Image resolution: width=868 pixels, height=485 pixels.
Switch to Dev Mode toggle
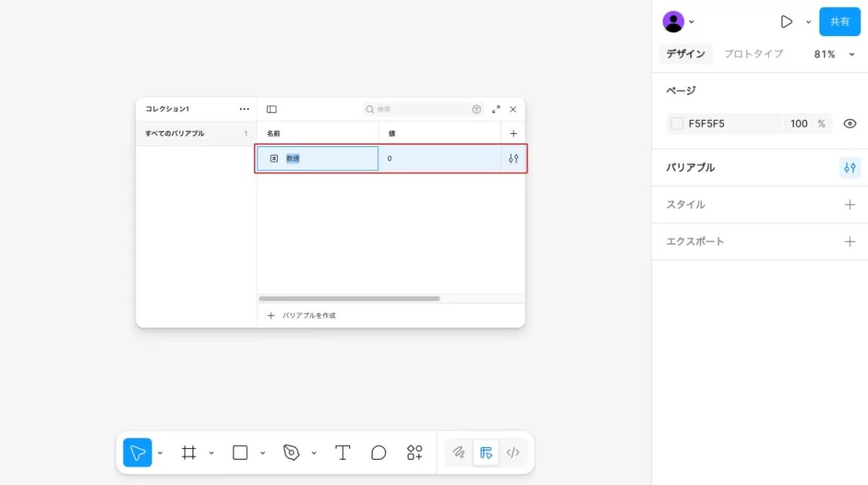[x=513, y=453]
